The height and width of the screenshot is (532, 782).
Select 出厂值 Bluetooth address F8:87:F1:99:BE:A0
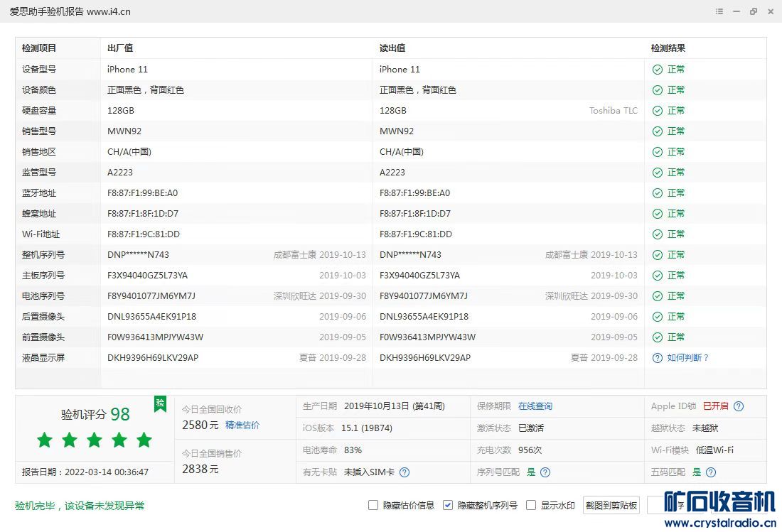(x=143, y=192)
